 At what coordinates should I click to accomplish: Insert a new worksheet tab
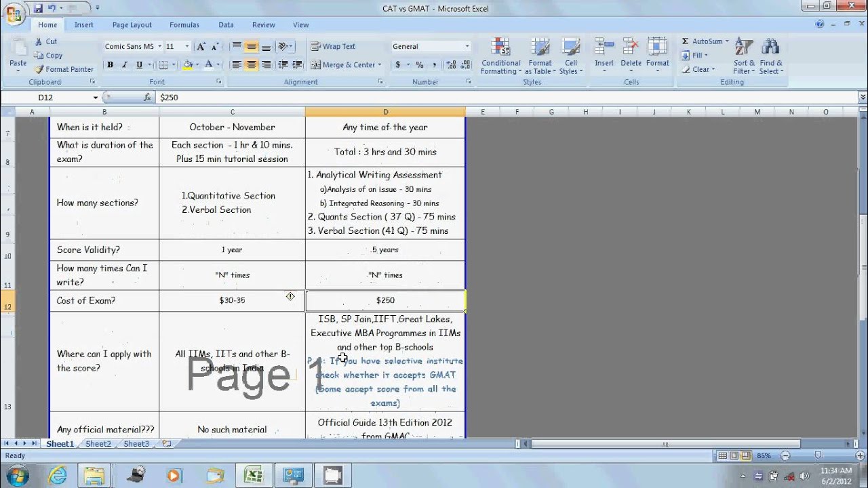pyautogui.click(x=166, y=444)
